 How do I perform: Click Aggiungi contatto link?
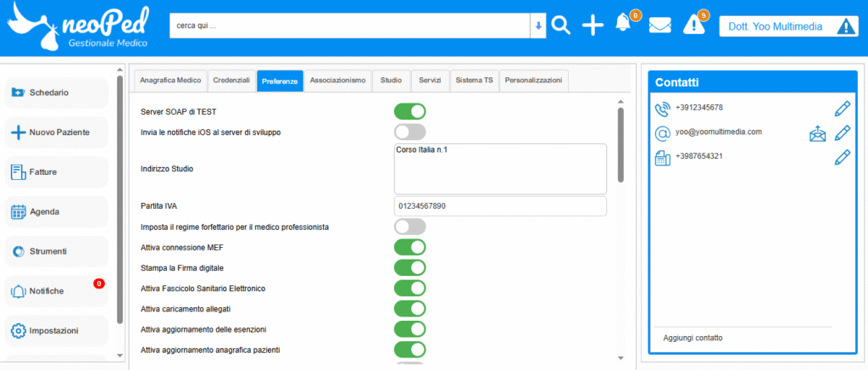tap(693, 338)
